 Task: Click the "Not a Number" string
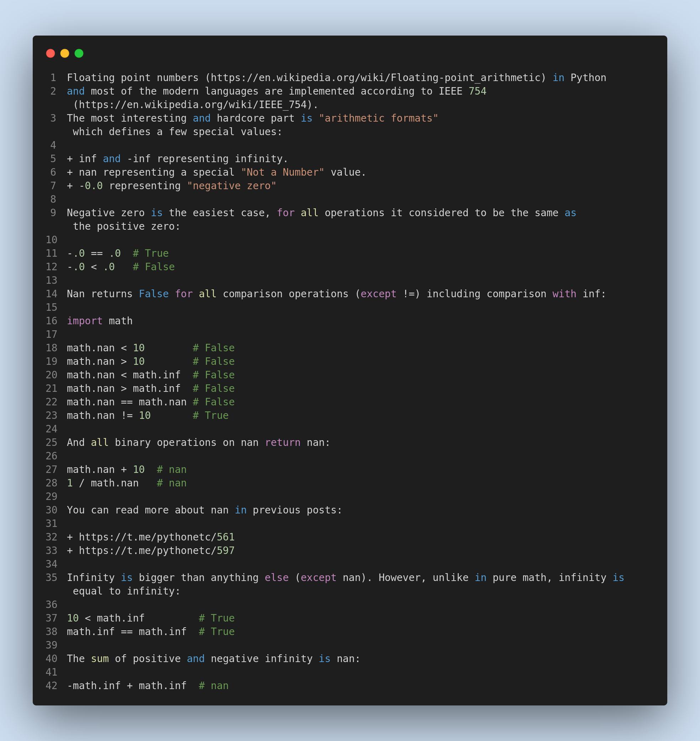[282, 172]
